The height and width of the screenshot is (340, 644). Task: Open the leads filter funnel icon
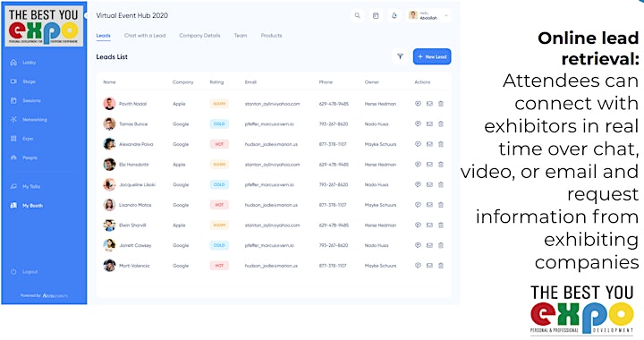point(400,56)
